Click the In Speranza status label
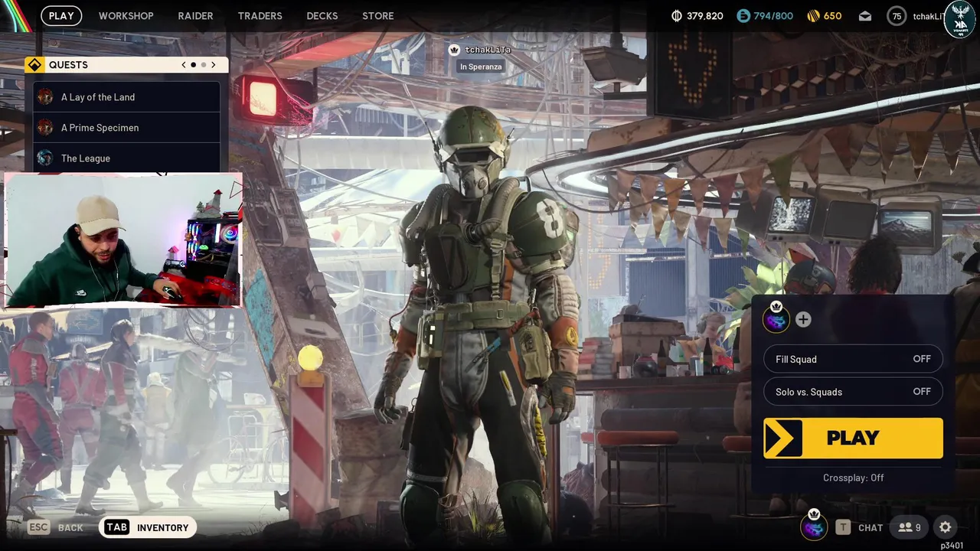980x551 pixels. pos(481,67)
